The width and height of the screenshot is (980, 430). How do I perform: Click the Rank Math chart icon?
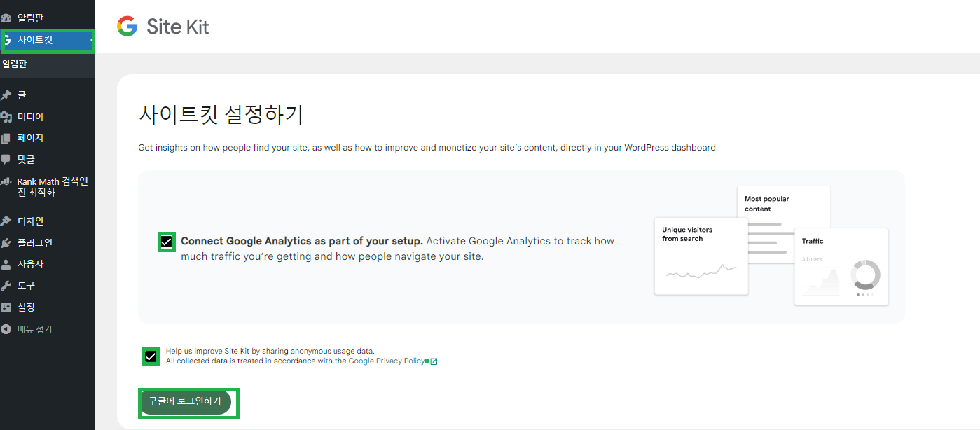(6, 181)
